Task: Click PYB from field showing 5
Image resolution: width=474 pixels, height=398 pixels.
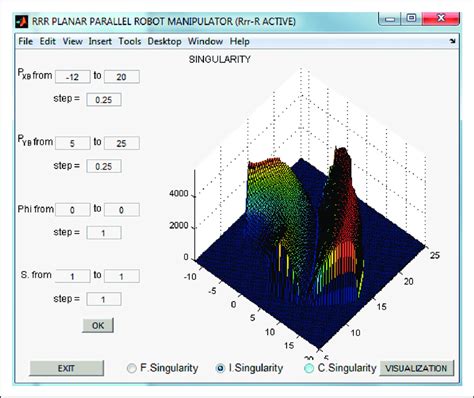Action: coord(72,143)
